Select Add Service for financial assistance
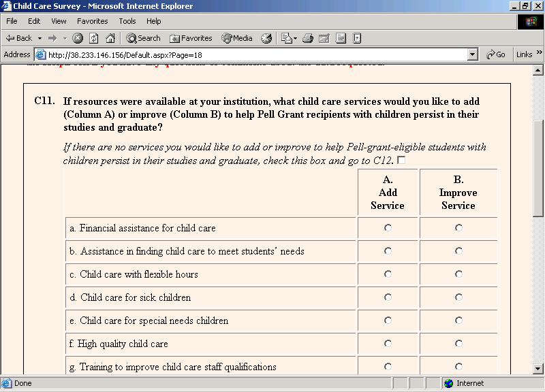This screenshot has height=392, width=545. click(388, 228)
